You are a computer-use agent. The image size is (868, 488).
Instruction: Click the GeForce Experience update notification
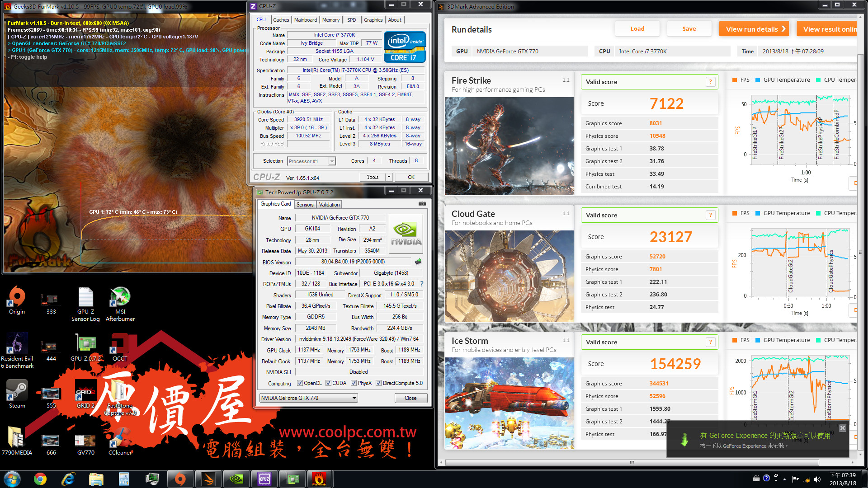click(x=758, y=440)
